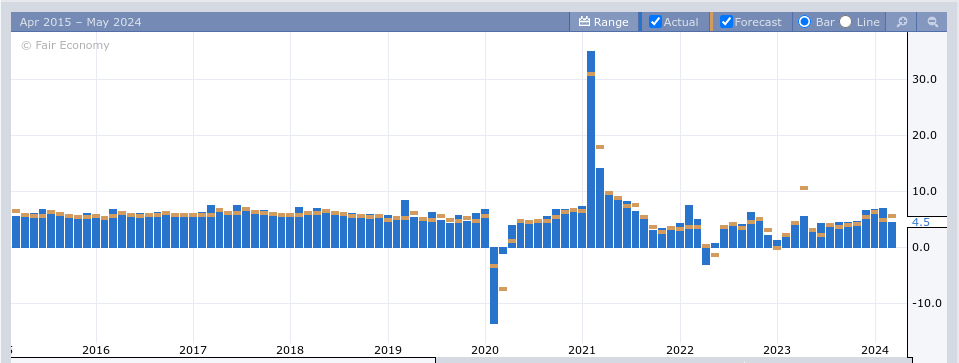
Task: Click the blue Actual color indicator strip
Action: [640, 22]
